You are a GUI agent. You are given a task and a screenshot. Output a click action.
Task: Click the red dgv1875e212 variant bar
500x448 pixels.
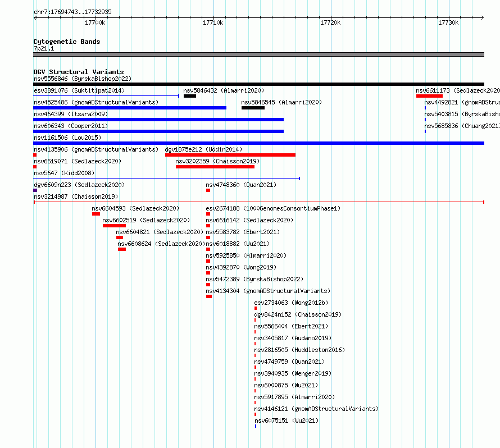tap(230, 155)
